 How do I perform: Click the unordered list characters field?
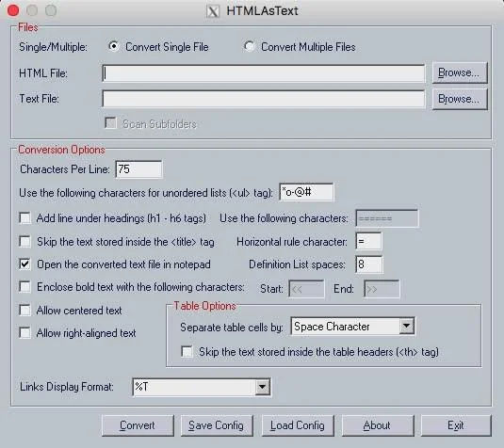[306, 192]
